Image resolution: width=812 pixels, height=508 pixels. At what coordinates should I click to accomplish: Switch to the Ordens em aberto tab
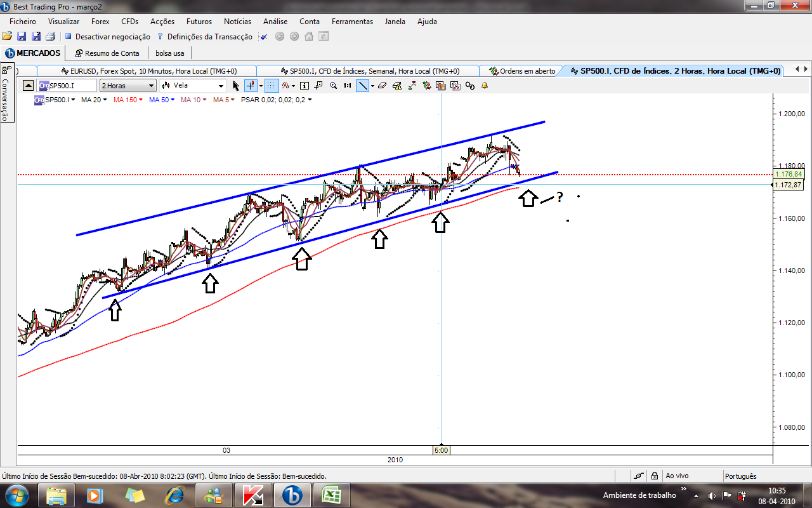pos(522,71)
